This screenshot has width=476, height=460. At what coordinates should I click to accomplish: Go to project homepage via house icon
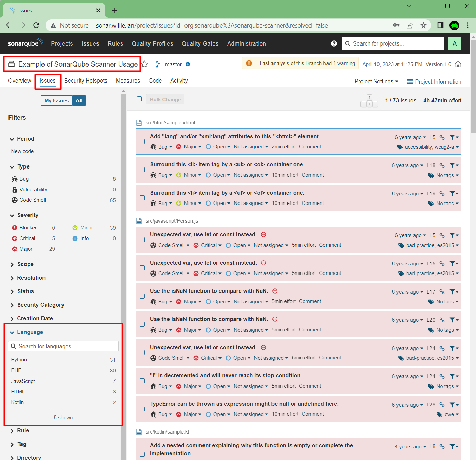point(458,64)
